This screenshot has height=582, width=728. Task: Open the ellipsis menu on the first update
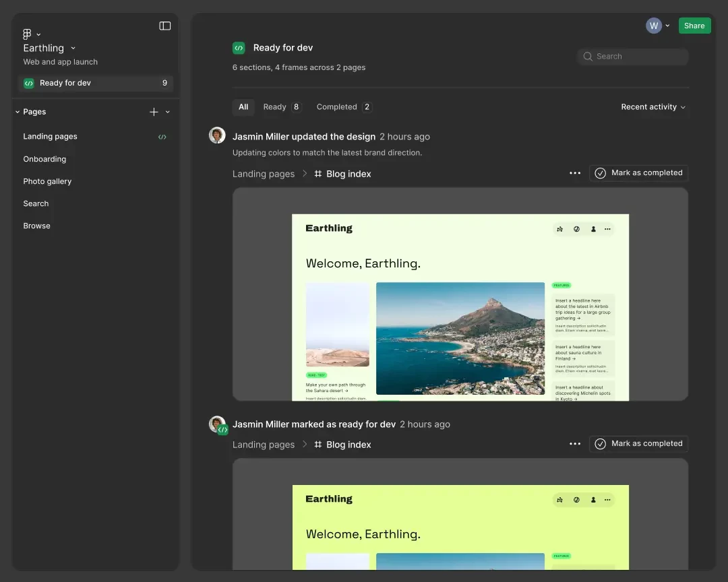[x=574, y=173]
